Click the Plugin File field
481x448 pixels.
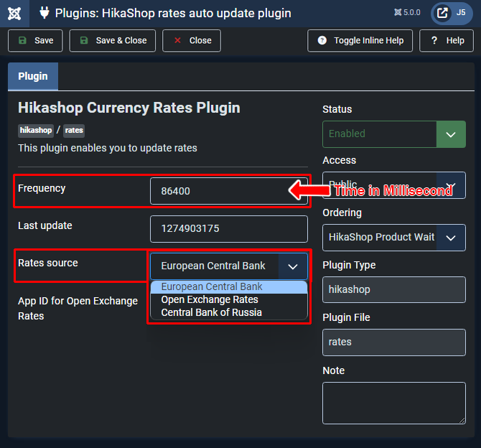(394, 342)
